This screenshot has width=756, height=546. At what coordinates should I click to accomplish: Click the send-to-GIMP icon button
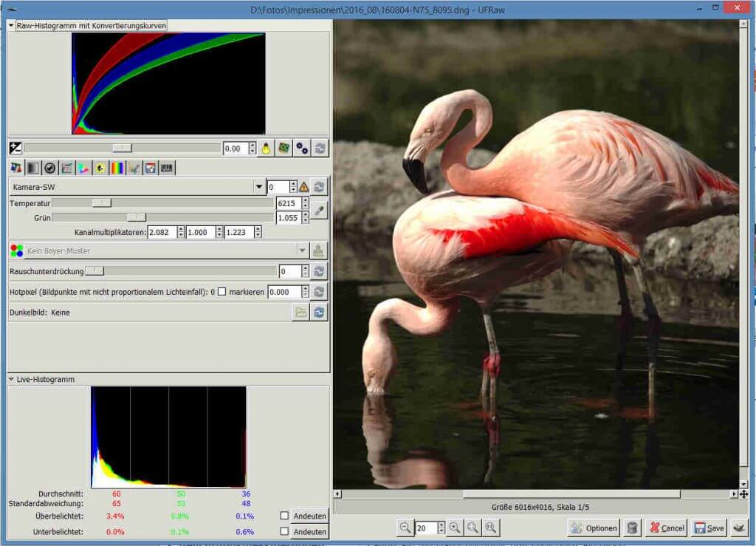739,528
